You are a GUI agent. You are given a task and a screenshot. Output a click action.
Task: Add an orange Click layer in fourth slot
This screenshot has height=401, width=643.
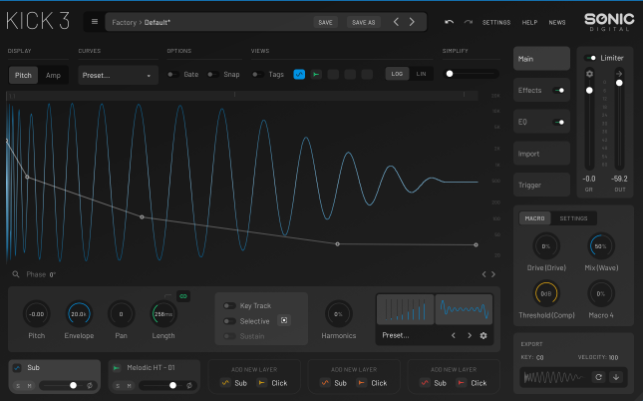point(372,383)
